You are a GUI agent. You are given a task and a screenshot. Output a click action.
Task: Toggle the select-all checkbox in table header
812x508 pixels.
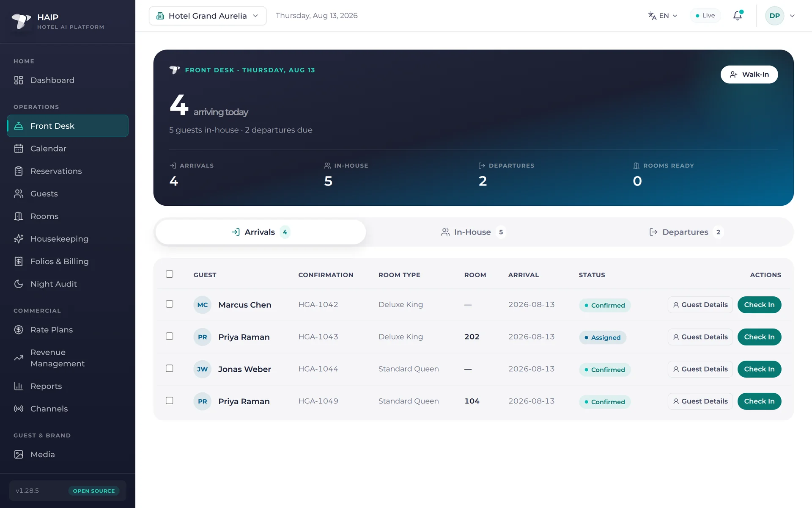(x=170, y=274)
